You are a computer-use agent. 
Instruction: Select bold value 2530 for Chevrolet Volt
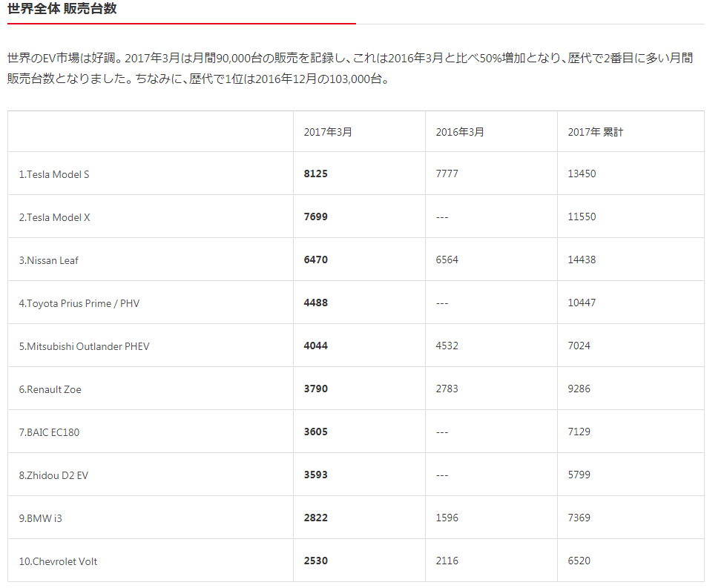coord(316,561)
